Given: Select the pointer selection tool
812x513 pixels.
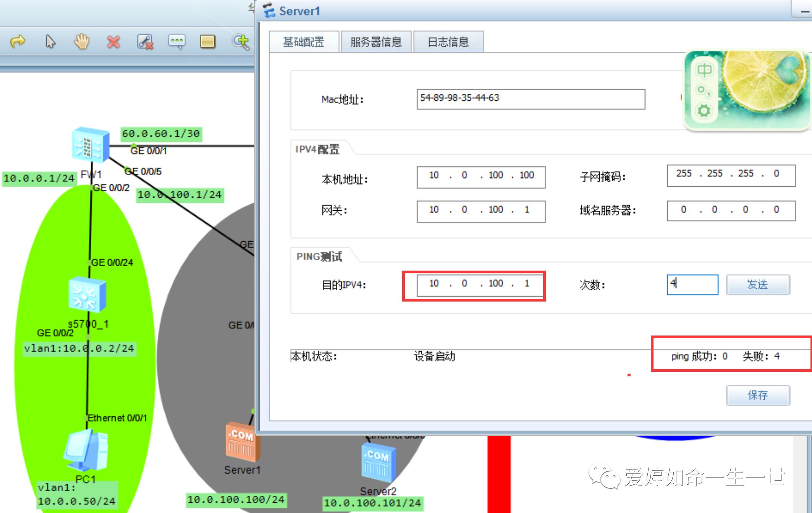Looking at the screenshot, I should coord(50,41).
